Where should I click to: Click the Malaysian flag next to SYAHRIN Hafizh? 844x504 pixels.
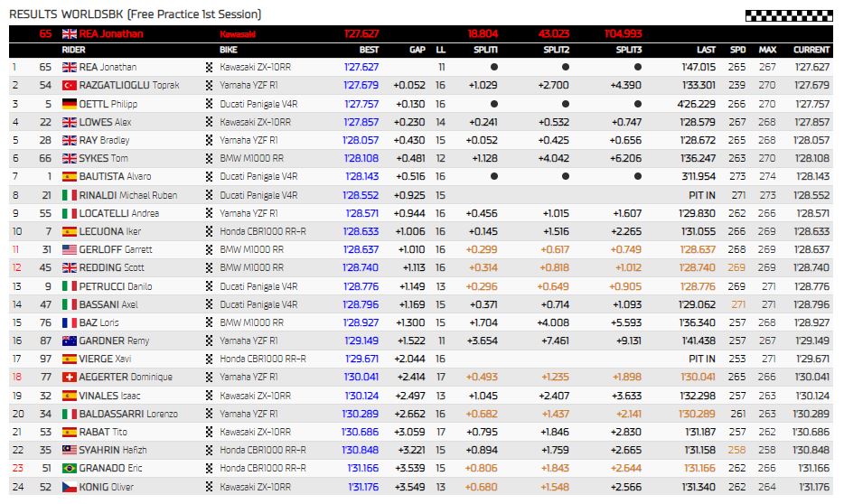[70, 450]
